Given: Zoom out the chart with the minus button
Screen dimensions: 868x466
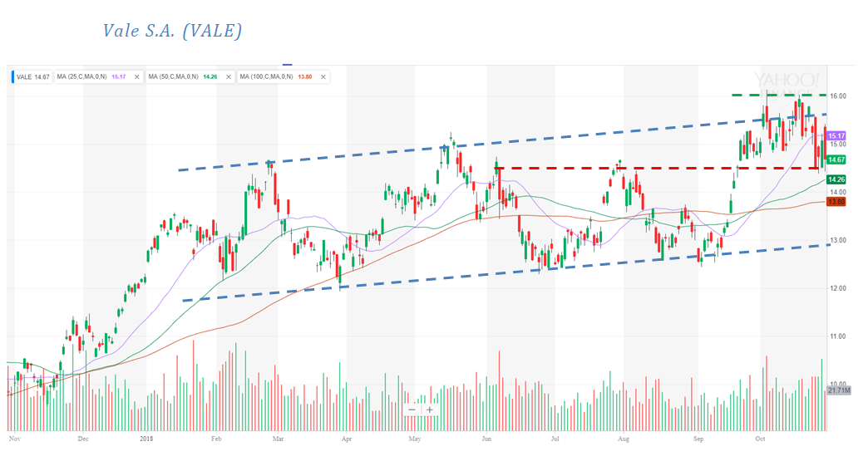Looking at the screenshot, I should coord(412,410).
